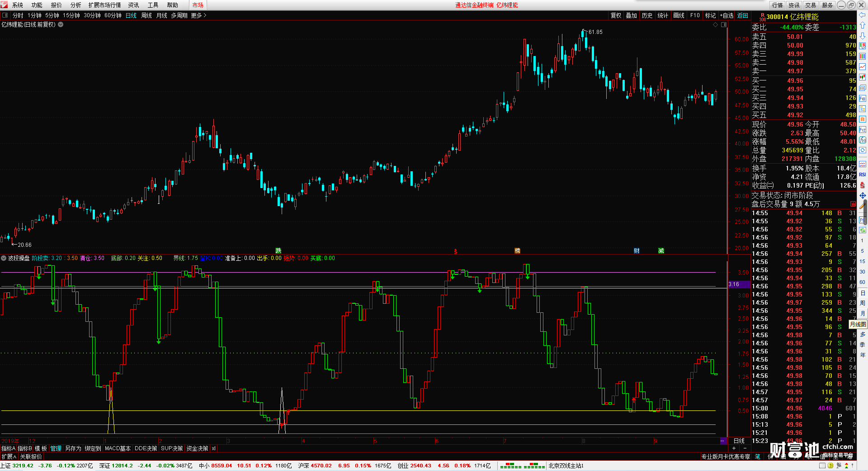This screenshot has width=868, height=471.
Task: Switch to the 市场 tab
Action: (x=198, y=5)
